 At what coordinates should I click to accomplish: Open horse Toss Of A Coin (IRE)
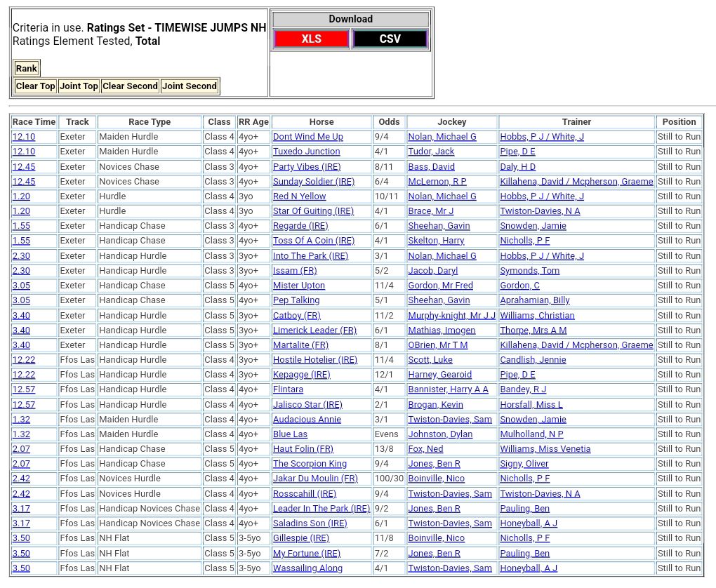coord(313,241)
